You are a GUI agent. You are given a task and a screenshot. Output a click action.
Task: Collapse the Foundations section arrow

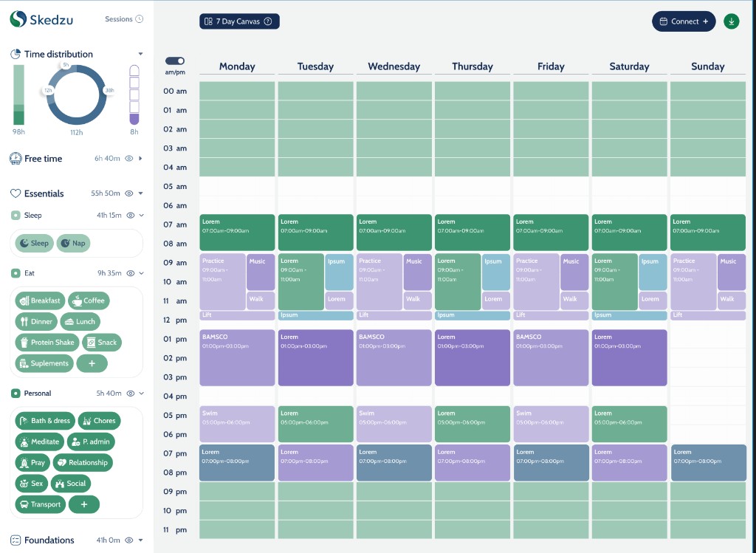click(141, 540)
